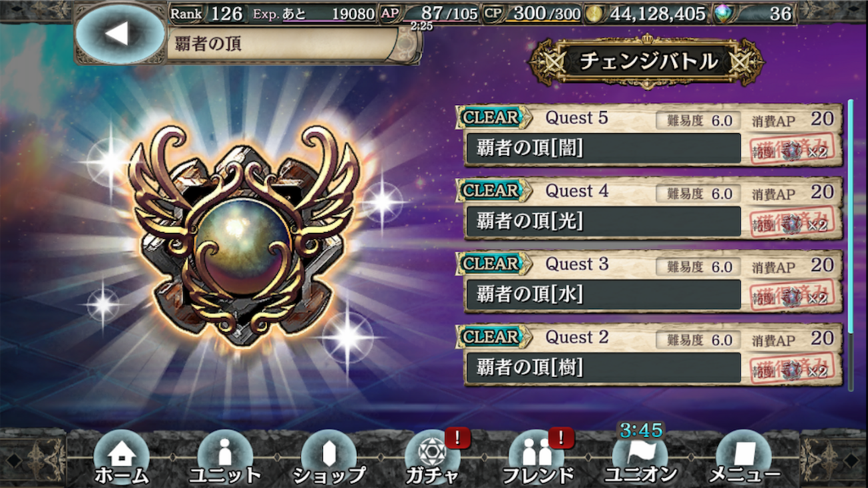
Task: Tap the Rank 126 indicator
Action: [x=207, y=13]
